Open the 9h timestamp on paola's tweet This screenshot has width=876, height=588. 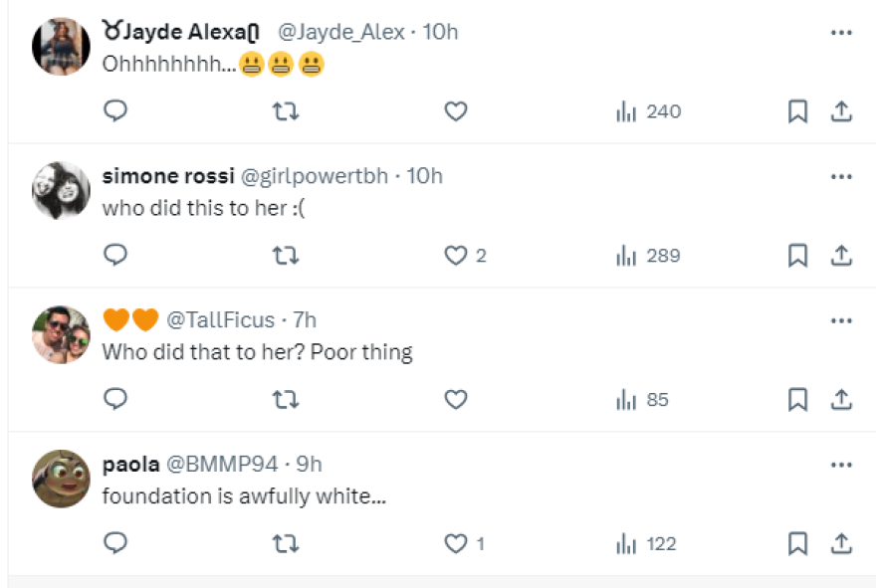point(310,465)
